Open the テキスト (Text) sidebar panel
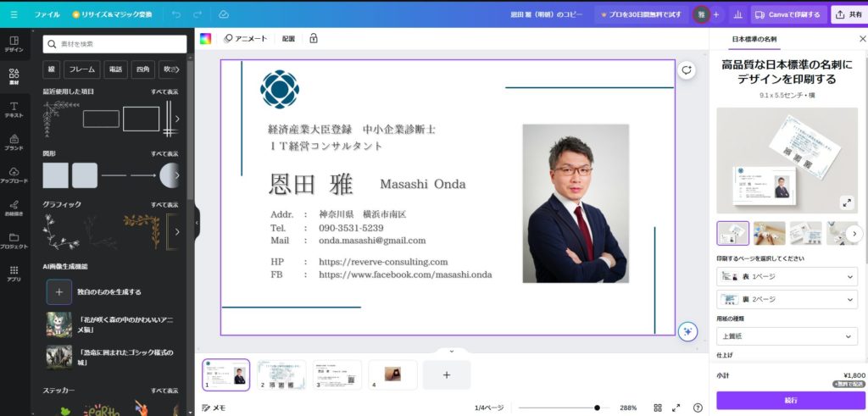 coord(14,110)
